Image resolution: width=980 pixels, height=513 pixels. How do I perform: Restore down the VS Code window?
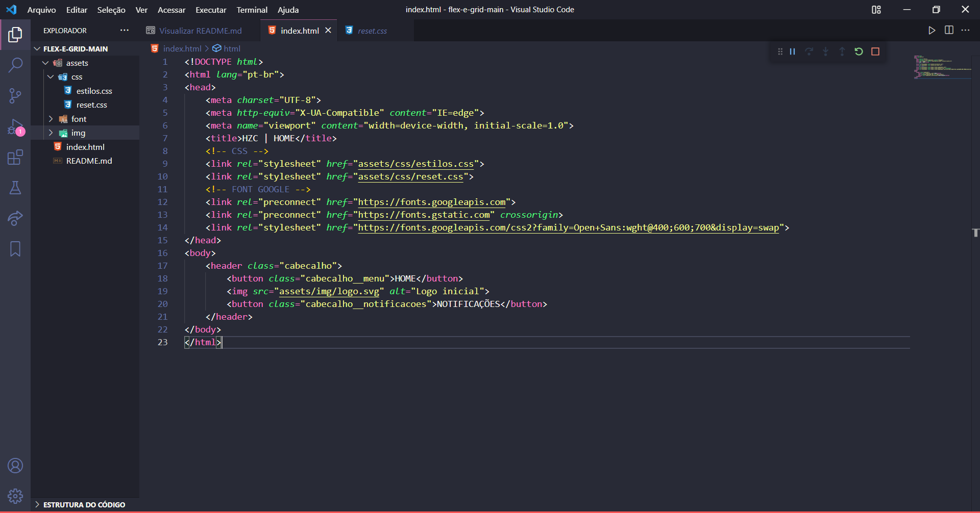[936, 10]
